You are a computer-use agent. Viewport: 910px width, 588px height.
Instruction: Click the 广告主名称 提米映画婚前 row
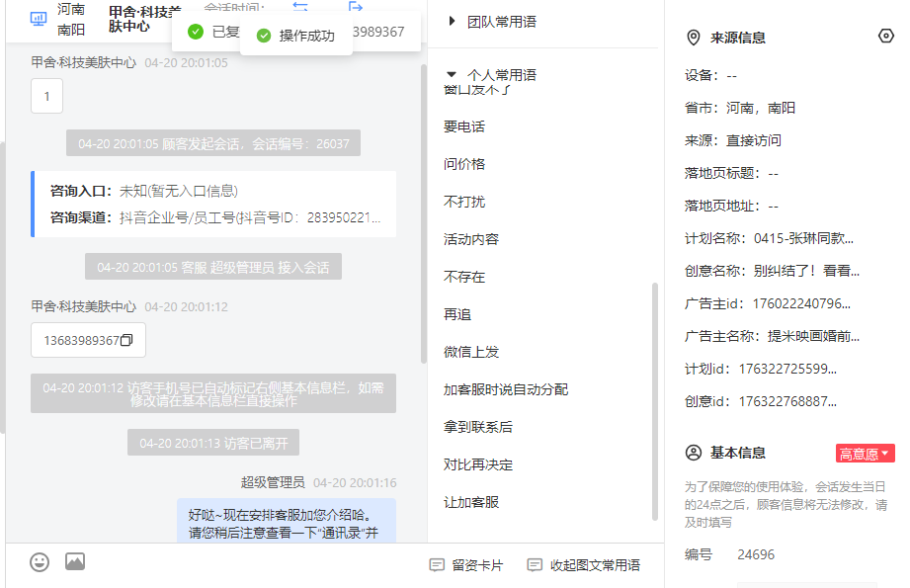[x=772, y=336]
